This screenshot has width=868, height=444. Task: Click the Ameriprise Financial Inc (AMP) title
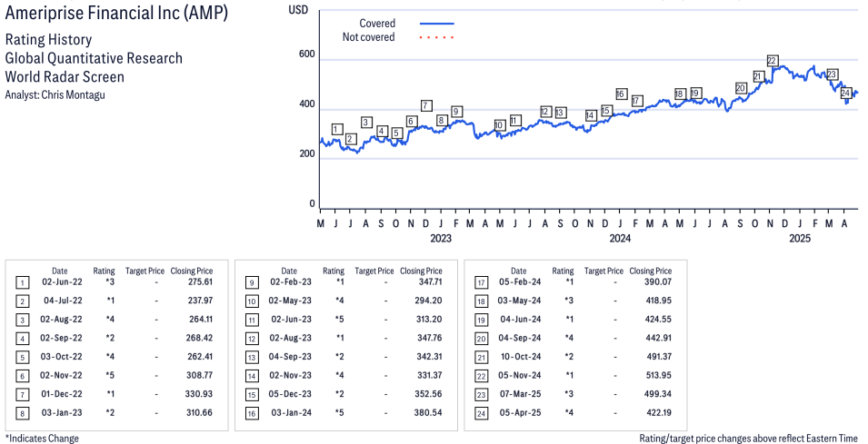tap(117, 12)
